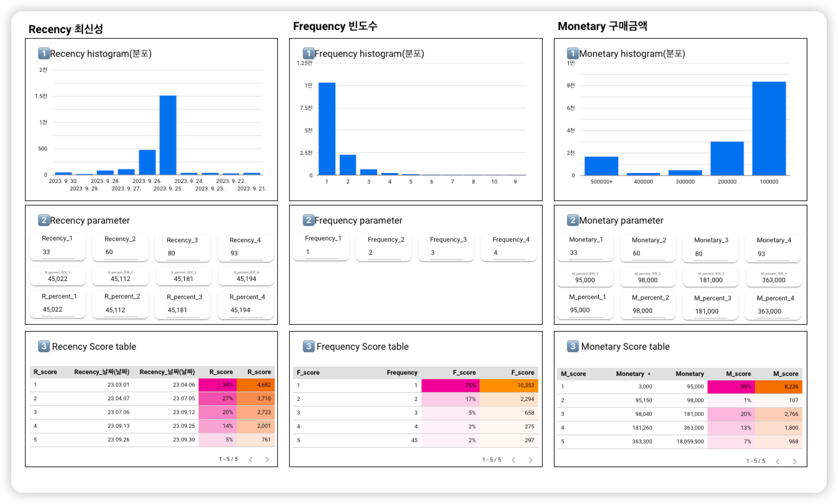Edit the M_percent_1 input field
The image size is (838, 504).
click(x=586, y=310)
